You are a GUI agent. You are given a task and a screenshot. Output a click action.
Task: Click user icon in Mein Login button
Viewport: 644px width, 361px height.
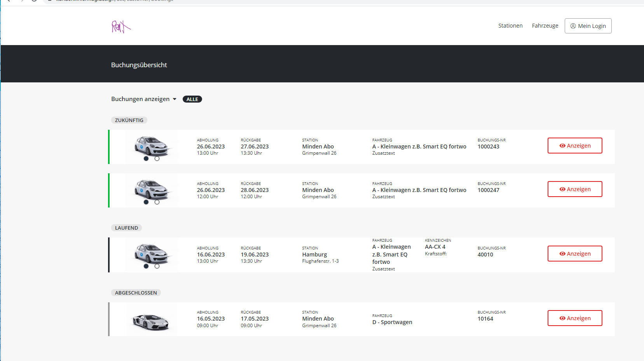click(x=573, y=26)
